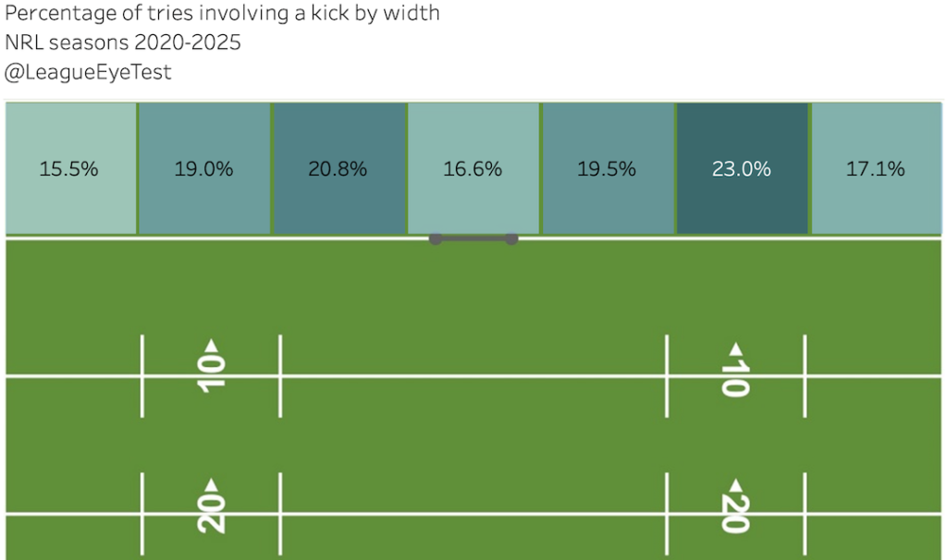
Task: Click the triangle arrow above the right 20
Action: tap(736, 484)
